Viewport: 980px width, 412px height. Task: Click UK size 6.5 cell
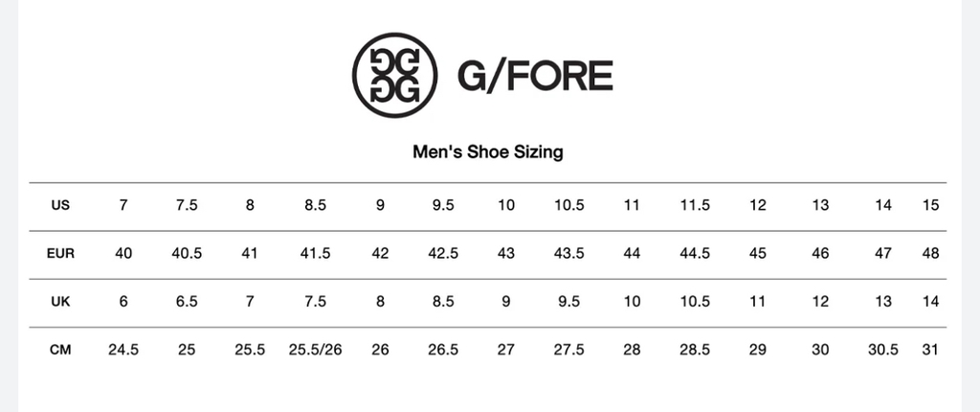click(x=187, y=302)
